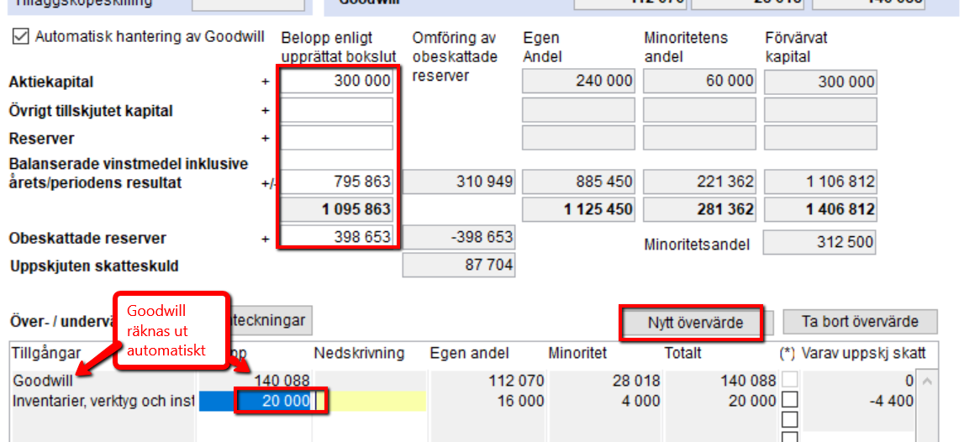The height and width of the screenshot is (442, 980).
Task: Click Inventarier Totalt value 20 000
Action: (752, 402)
